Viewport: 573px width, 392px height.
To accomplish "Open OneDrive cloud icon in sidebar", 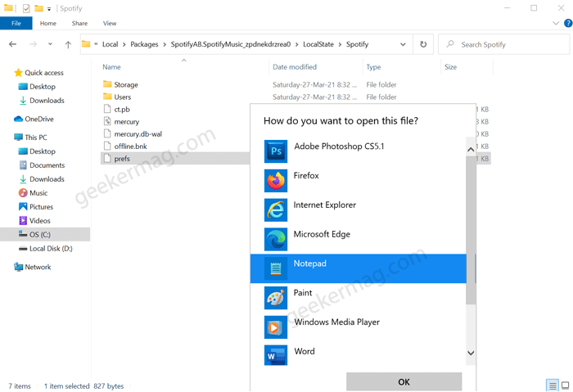I will tap(18, 119).
